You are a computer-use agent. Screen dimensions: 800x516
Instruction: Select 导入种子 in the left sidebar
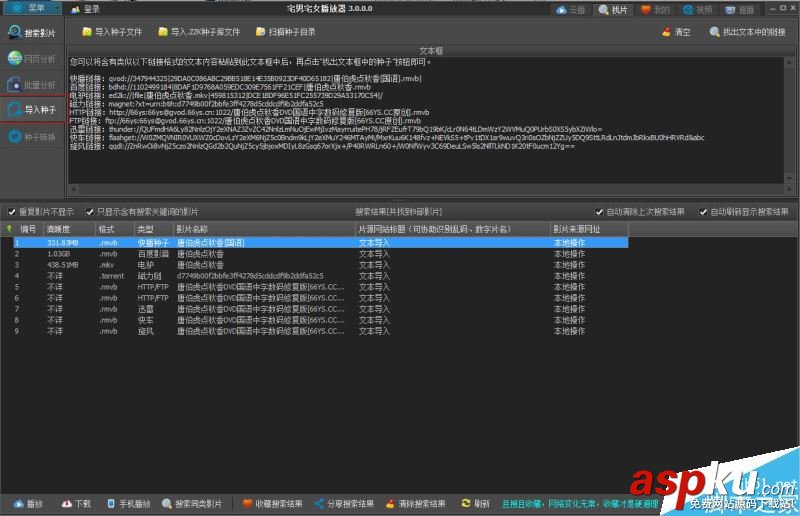32,109
